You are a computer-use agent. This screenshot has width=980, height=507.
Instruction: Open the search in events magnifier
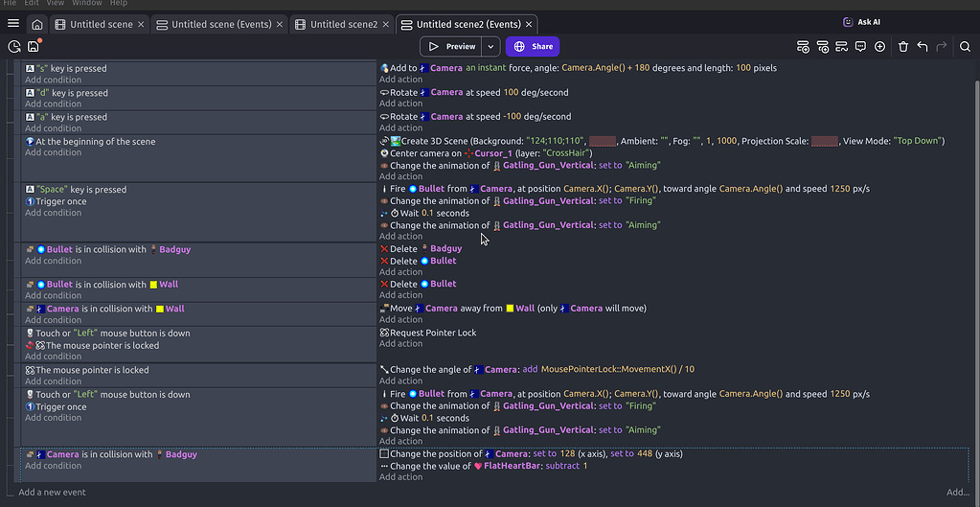(x=965, y=46)
